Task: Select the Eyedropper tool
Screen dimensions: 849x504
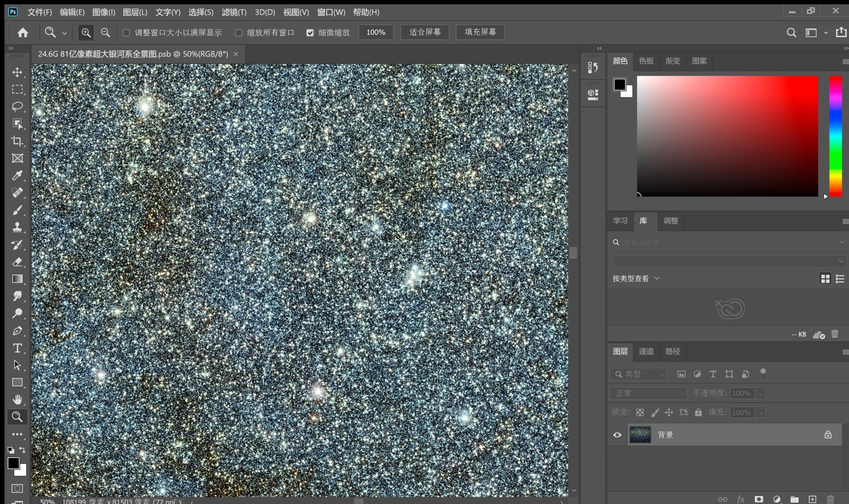Action: 17,176
